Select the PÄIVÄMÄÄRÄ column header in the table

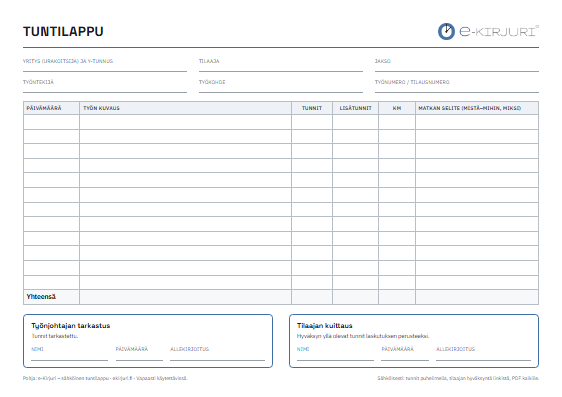pos(51,108)
